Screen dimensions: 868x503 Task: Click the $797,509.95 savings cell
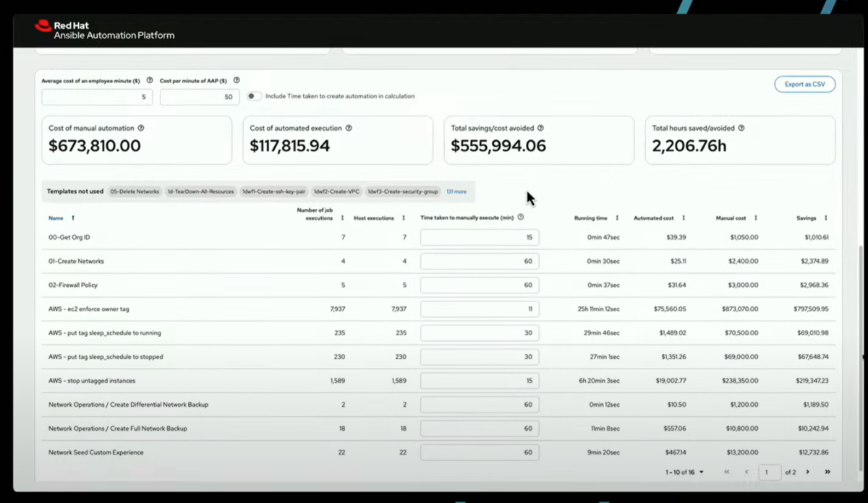tap(811, 309)
